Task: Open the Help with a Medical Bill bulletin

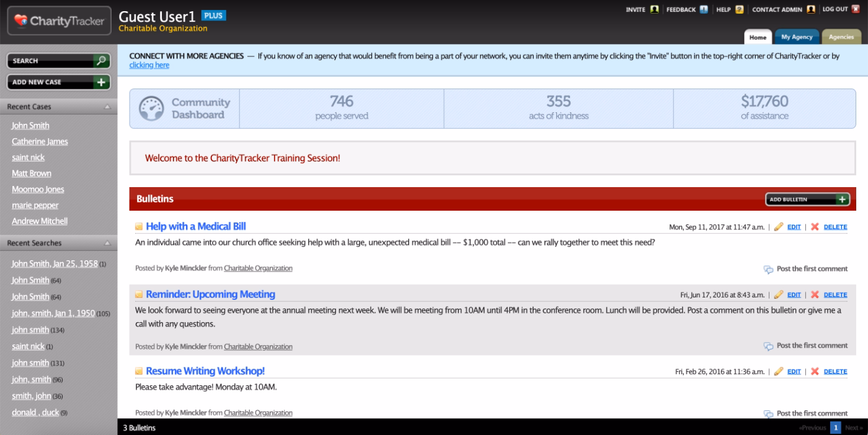Action: click(196, 226)
